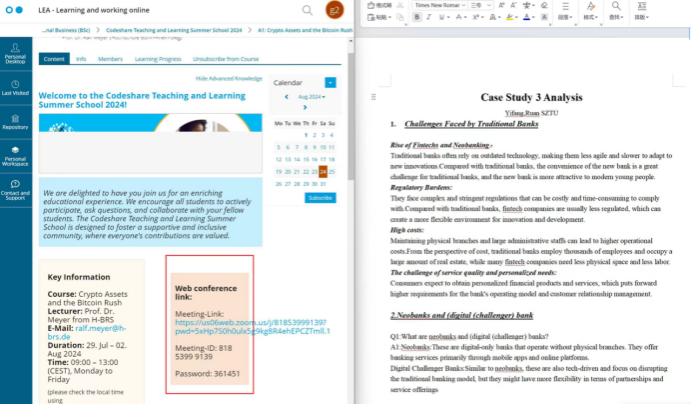This screenshot has height=404, width=692.
Task: Click the copy icon in editor toolbar
Action: click(x=400, y=17)
